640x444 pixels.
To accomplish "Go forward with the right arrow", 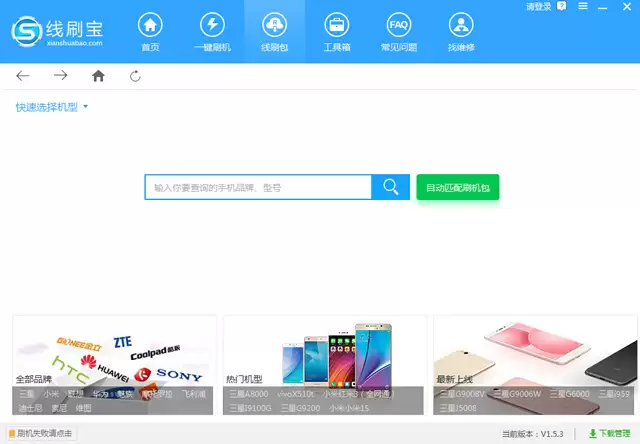I will 60,75.
